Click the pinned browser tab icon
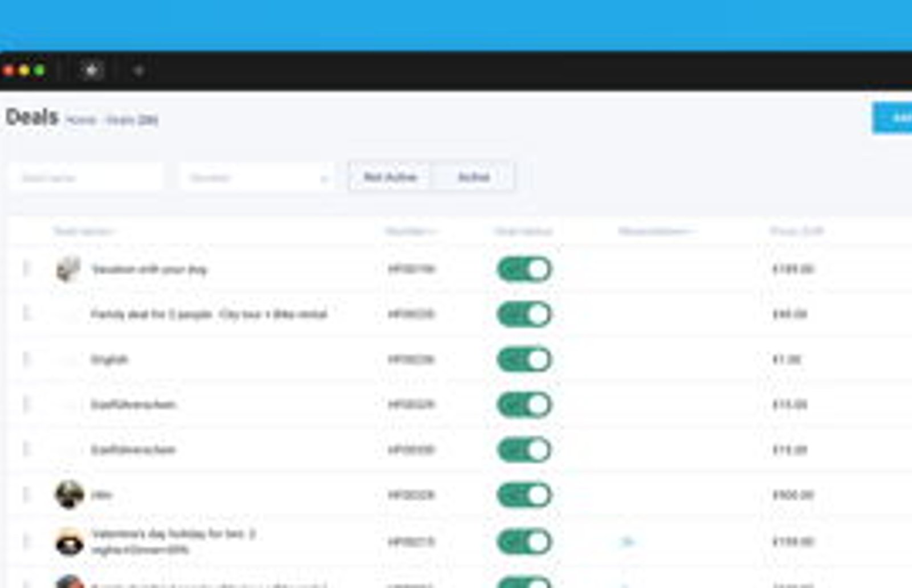This screenshot has height=588, width=912. tap(92, 71)
